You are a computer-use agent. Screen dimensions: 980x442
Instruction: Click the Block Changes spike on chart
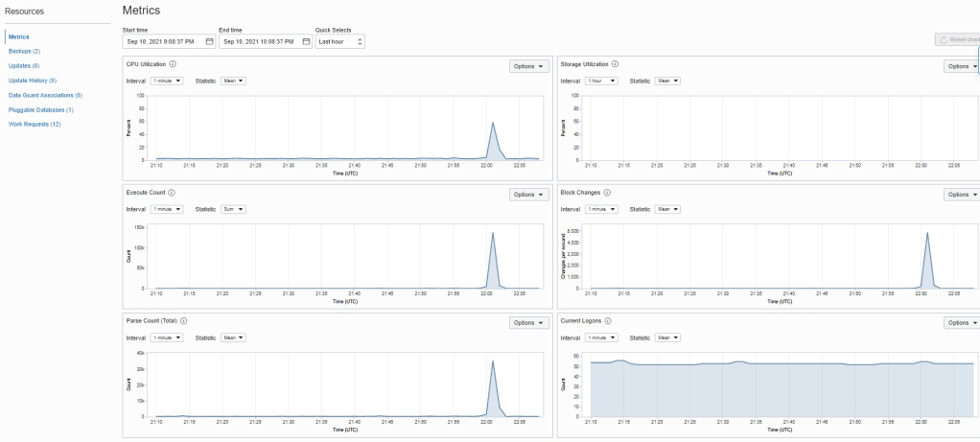(927, 234)
